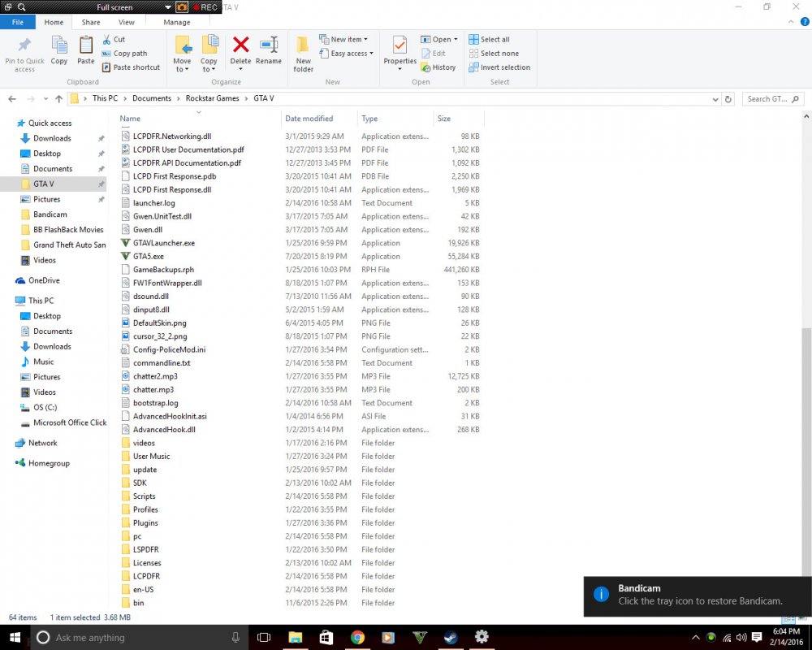Open Settings gear on the taskbar
Viewport: 812px width, 650px height.
click(x=482, y=637)
